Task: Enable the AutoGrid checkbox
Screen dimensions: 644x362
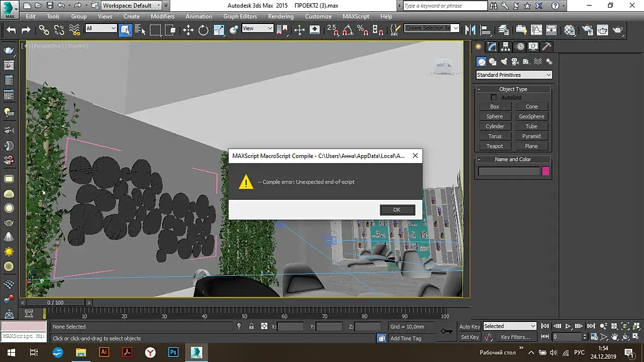Action: point(494,98)
